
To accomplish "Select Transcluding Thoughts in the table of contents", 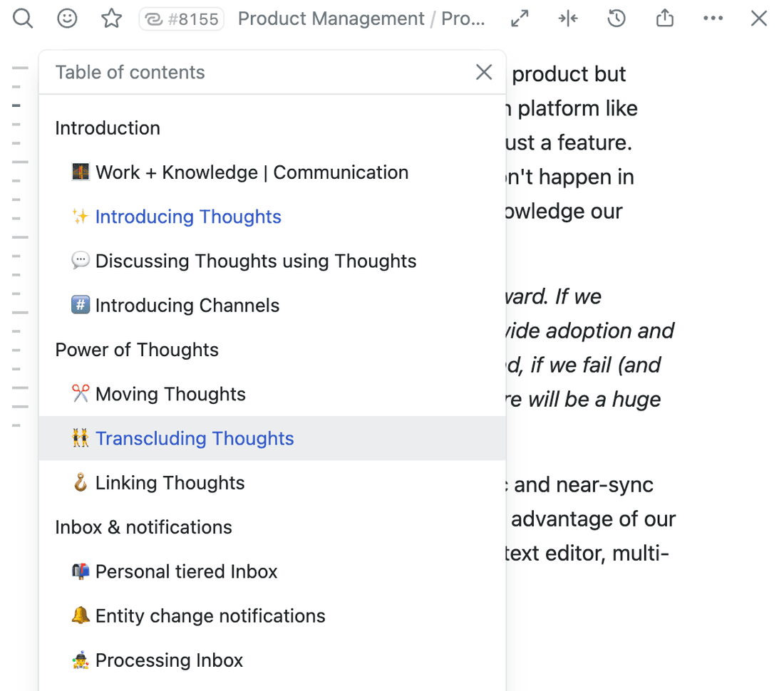I will (195, 438).
